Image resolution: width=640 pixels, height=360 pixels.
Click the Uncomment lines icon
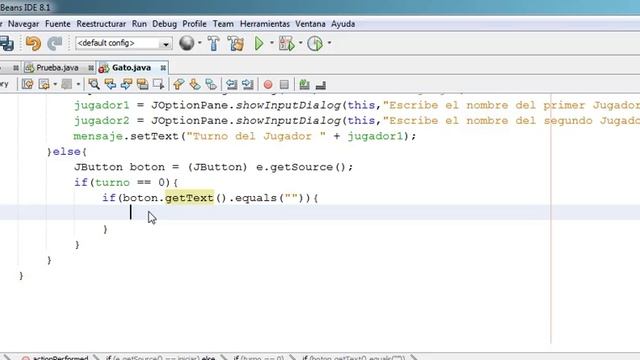[x=321, y=84]
